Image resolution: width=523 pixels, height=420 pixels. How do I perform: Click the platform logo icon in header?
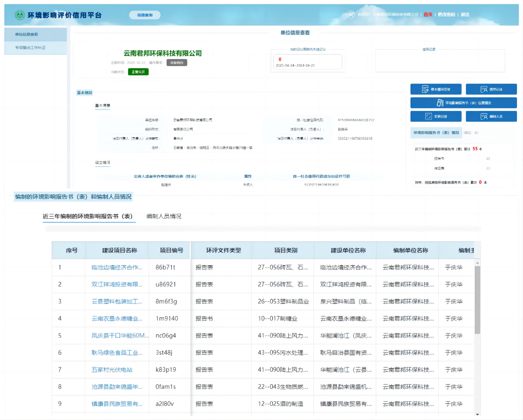(20, 15)
